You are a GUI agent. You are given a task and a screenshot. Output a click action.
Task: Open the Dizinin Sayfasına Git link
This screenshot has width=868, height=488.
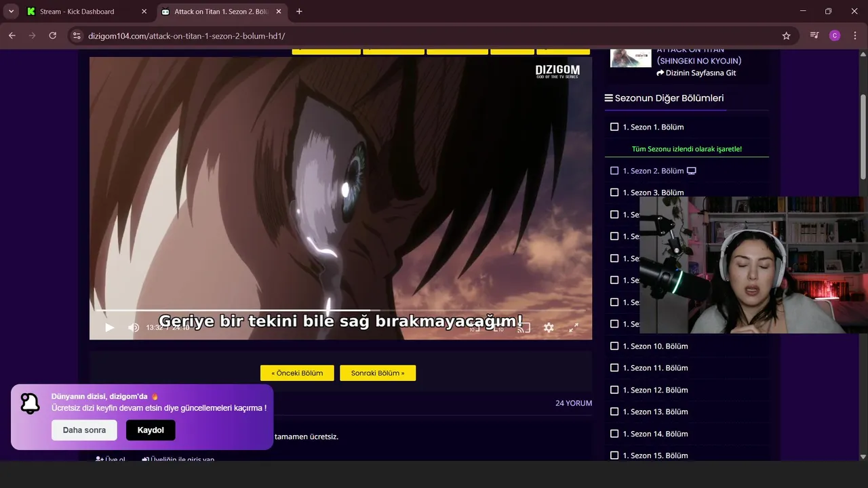pos(696,73)
